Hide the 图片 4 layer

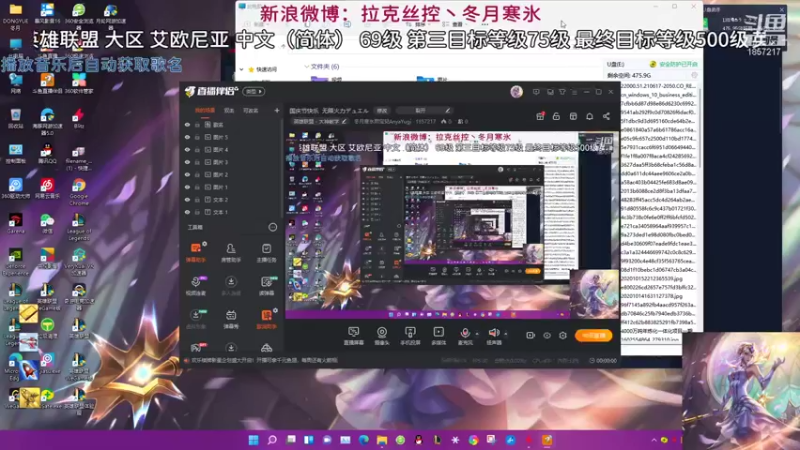[x=187, y=149]
